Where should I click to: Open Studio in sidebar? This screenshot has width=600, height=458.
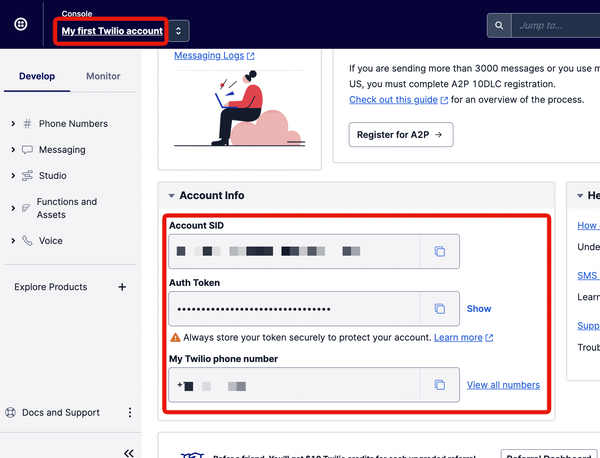click(52, 176)
